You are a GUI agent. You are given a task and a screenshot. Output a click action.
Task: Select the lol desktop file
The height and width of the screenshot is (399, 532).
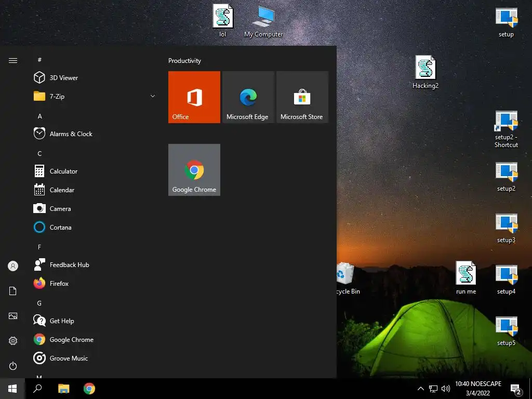pos(222,20)
